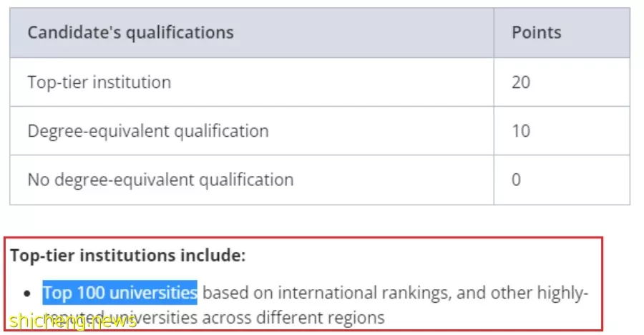
Task: Click the points value 20 cell
Action: 562,82
